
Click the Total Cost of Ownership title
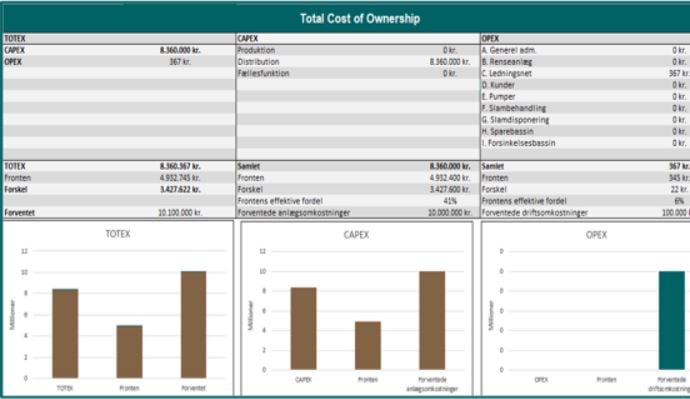click(x=360, y=18)
